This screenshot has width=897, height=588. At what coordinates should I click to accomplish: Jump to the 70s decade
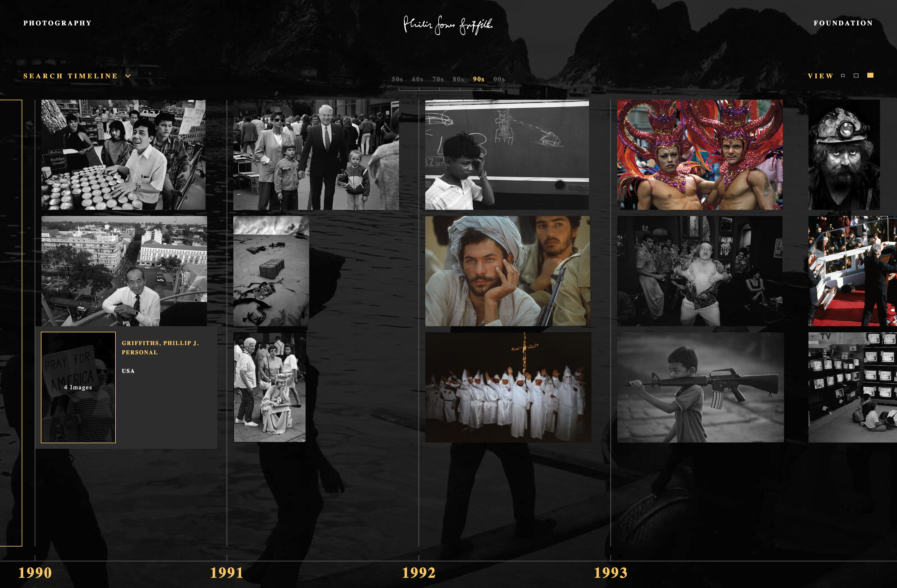pos(438,79)
